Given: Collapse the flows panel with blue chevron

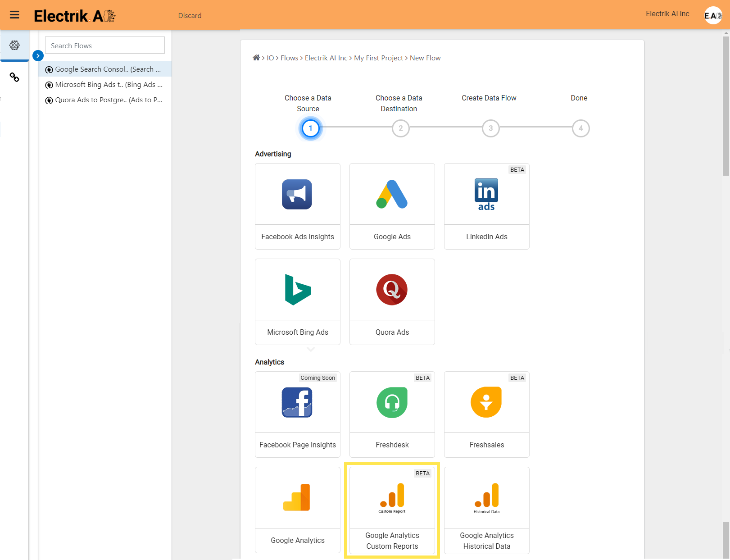Looking at the screenshot, I should click(38, 56).
